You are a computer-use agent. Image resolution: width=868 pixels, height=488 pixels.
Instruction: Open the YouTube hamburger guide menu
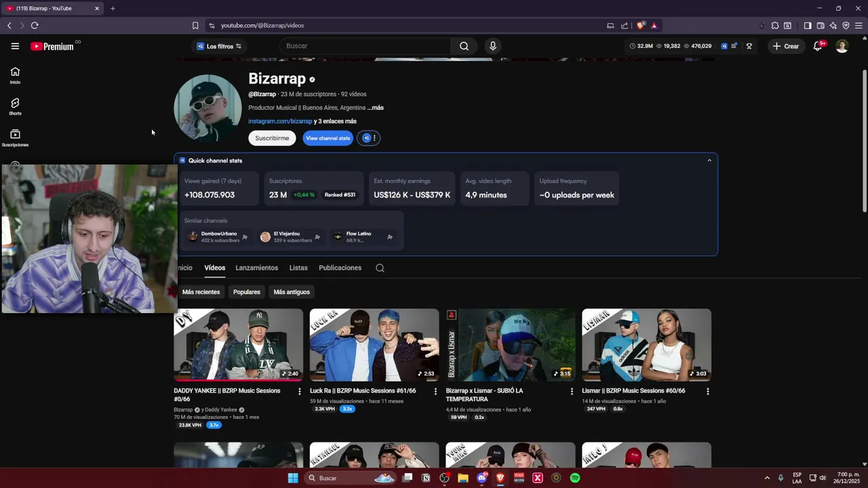click(15, 46)
